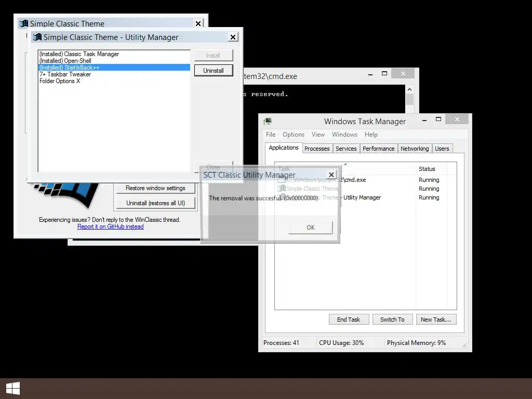Image resolution: width=532 pixels, height=399 pixels.
Task: Switch to the Performance tab
Action: [378, 149]
